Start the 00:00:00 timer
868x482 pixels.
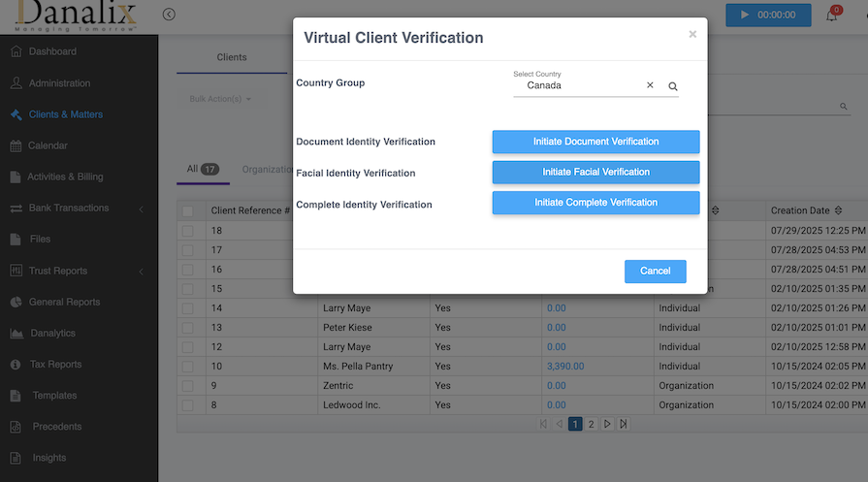tap(768, 16)
